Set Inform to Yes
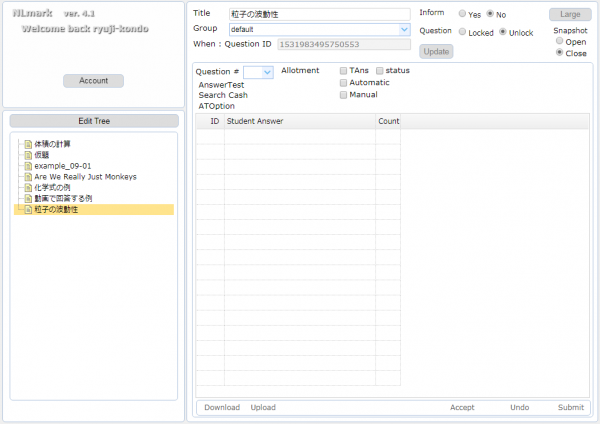Image resolution: width=600 pixels, height=424 pixels. [462, 15]
